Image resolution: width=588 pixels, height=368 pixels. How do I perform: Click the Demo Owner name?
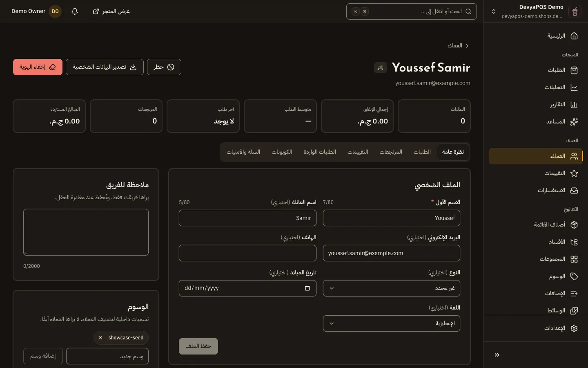(x=28, y=11)
